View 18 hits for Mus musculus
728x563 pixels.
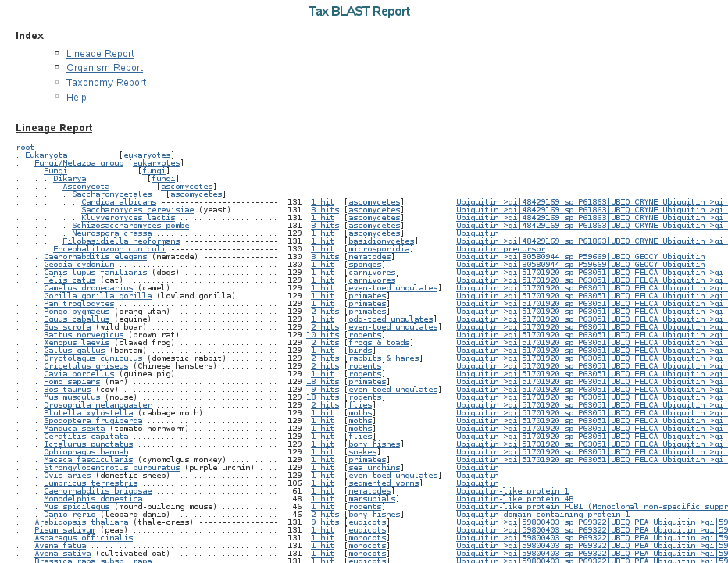(x=323, y=397)
